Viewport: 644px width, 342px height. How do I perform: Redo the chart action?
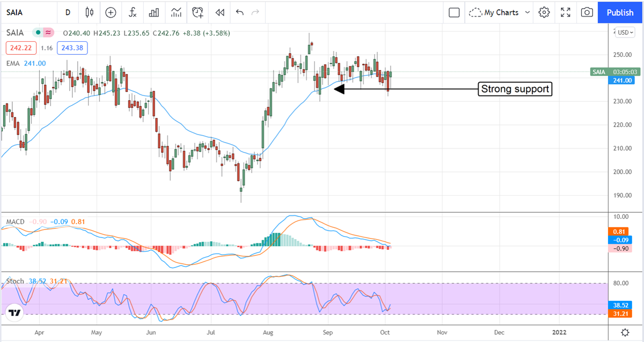pos(255,12)
